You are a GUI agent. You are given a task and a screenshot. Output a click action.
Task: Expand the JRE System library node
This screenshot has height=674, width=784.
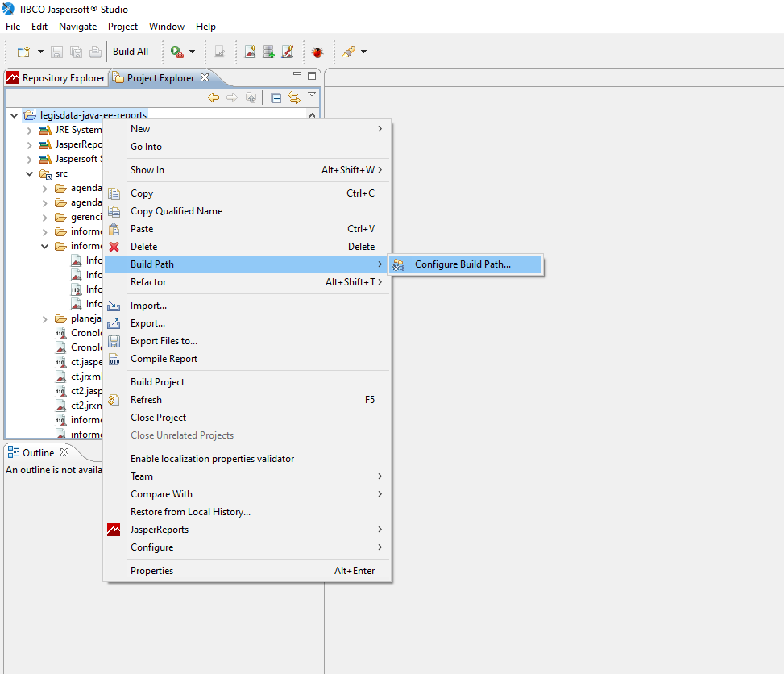pyautogui.click(x=30, y=130)
